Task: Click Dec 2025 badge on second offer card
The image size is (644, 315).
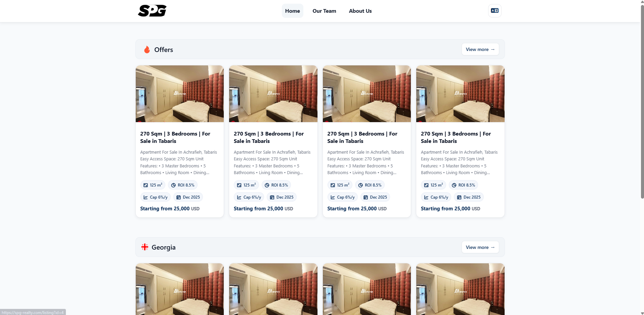Action: pos(282,197)
